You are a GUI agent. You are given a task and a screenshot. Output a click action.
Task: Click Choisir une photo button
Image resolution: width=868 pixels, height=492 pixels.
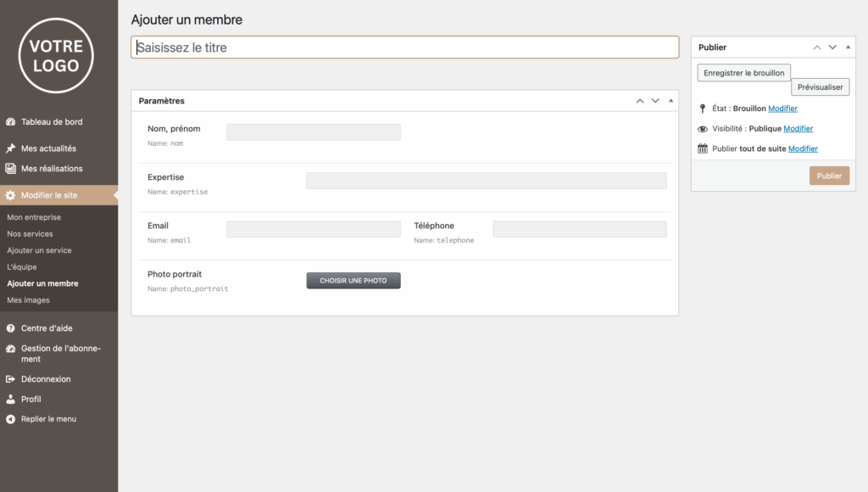353,281
